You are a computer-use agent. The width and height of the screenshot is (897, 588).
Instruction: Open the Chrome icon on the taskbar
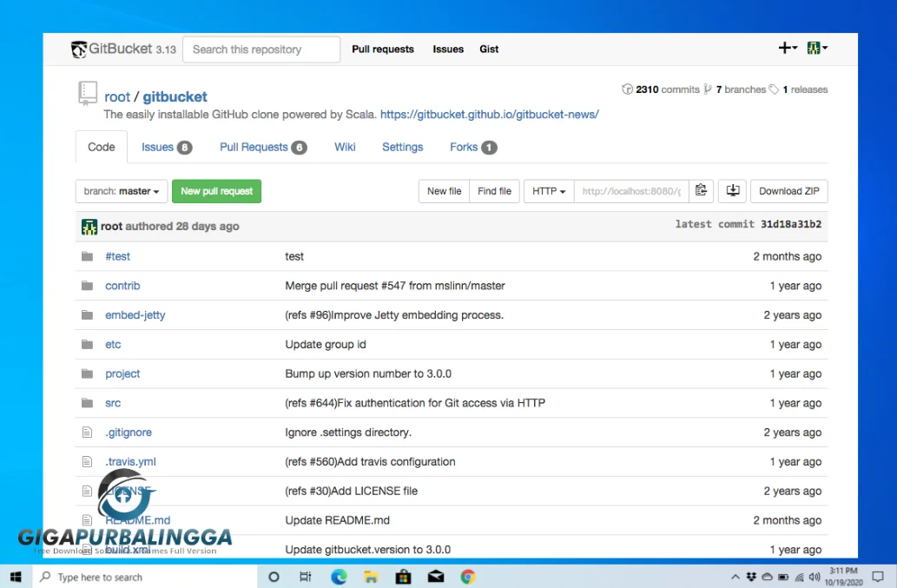tap(467, 576)
